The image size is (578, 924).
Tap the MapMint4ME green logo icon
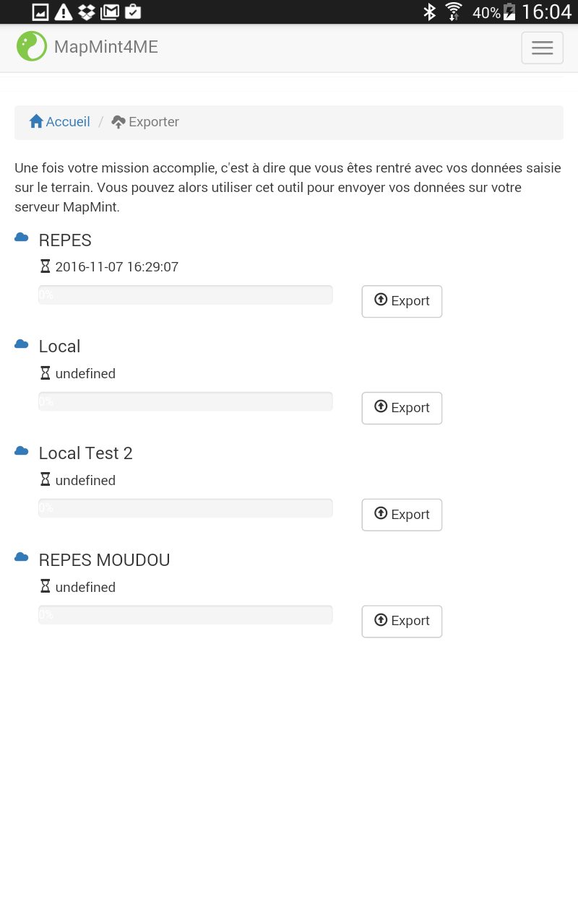32,46
